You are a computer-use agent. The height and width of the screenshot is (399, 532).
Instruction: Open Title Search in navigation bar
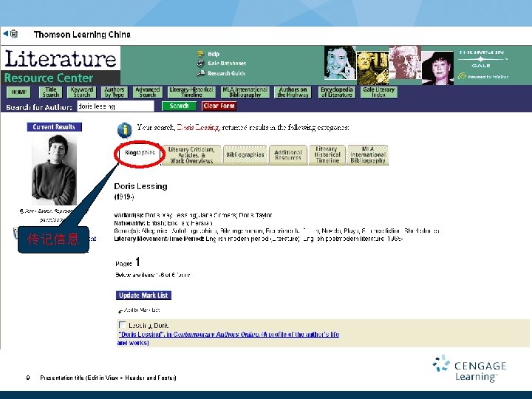(51, 92)
